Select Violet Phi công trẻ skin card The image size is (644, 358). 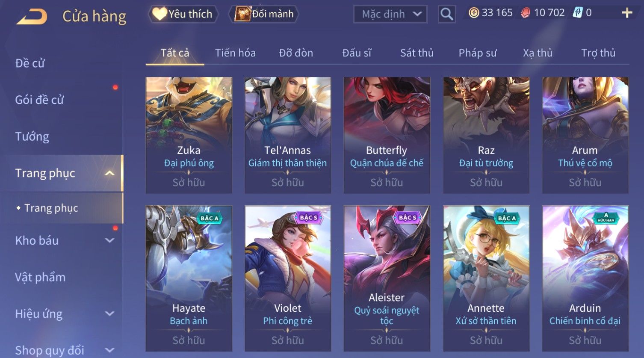click(x=288, y=278)
